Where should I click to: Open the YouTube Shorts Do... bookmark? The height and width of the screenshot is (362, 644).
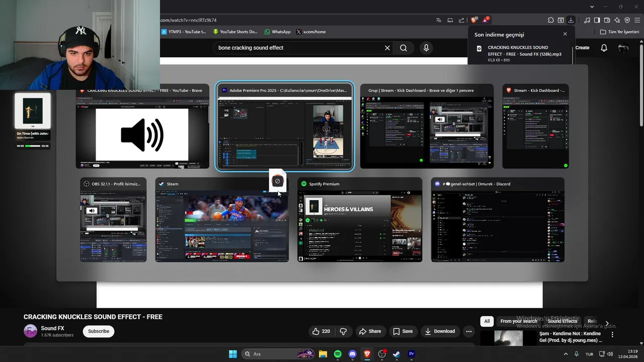(235, 32)
